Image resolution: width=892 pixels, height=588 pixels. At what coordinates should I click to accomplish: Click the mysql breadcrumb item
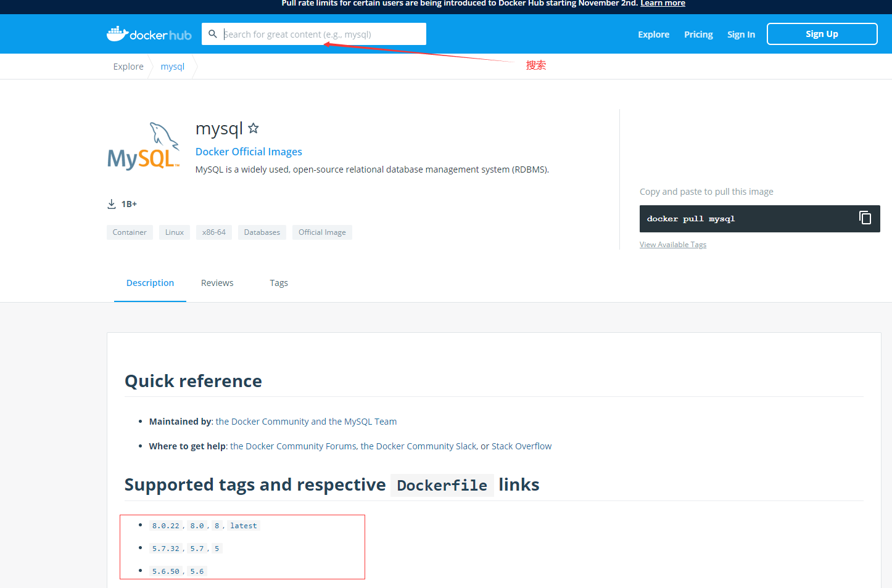(172, 66)
